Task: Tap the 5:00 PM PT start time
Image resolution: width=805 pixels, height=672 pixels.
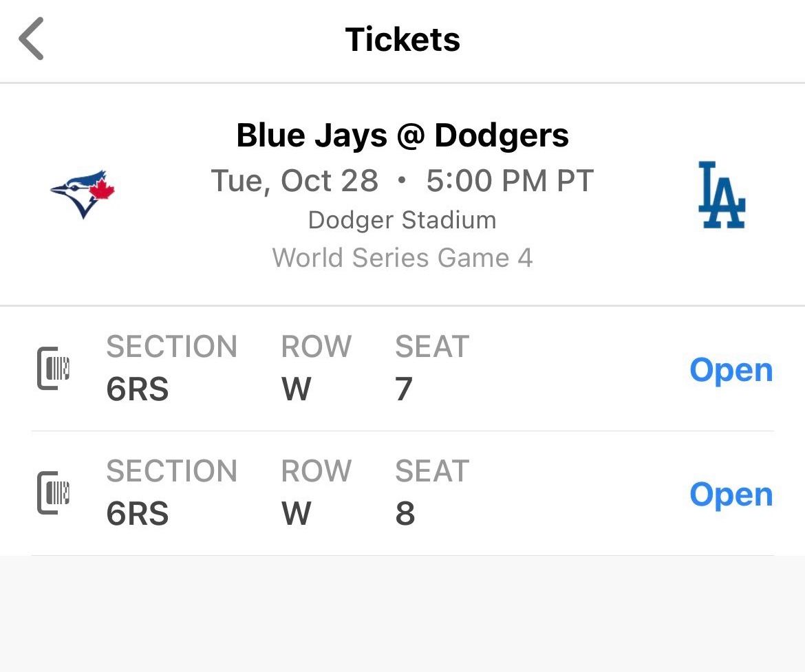Action: pyautogui.click(x=511, y=180)
